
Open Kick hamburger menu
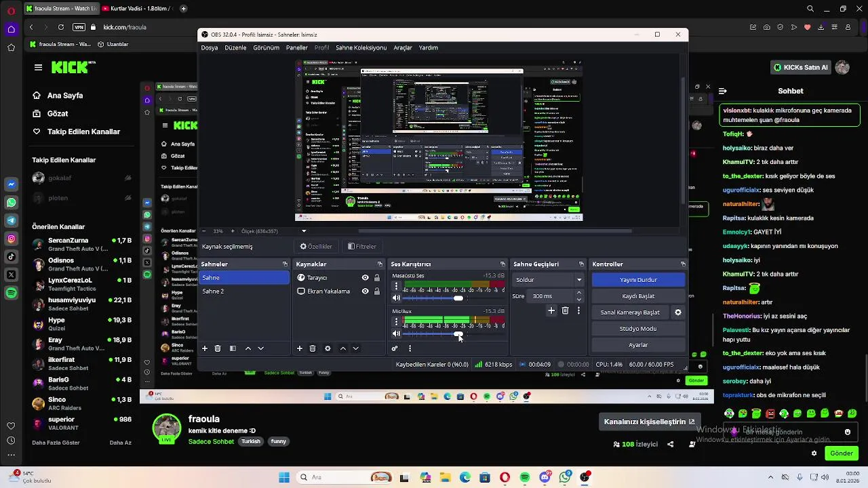[38, 67]
